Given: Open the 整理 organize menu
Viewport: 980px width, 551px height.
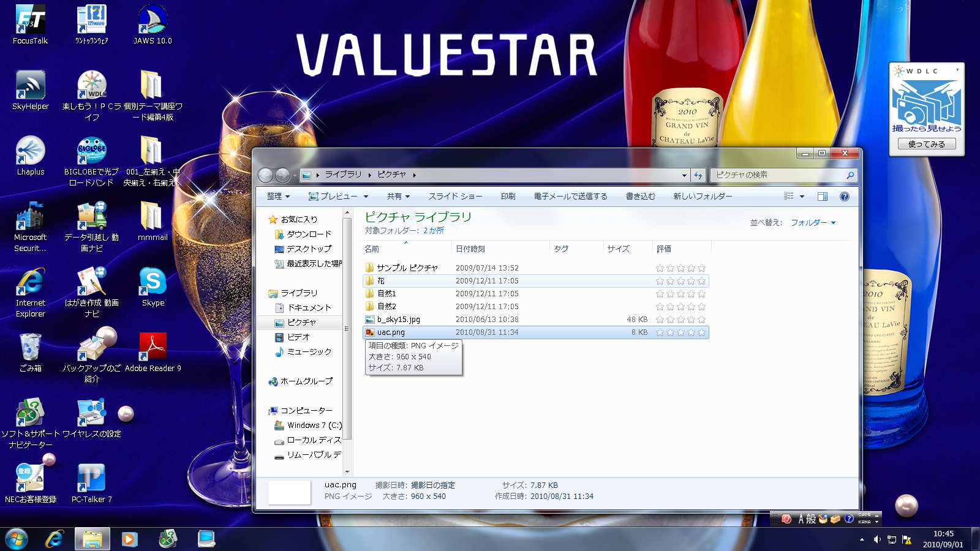Looking at the screenshot, I should point(278,197).
